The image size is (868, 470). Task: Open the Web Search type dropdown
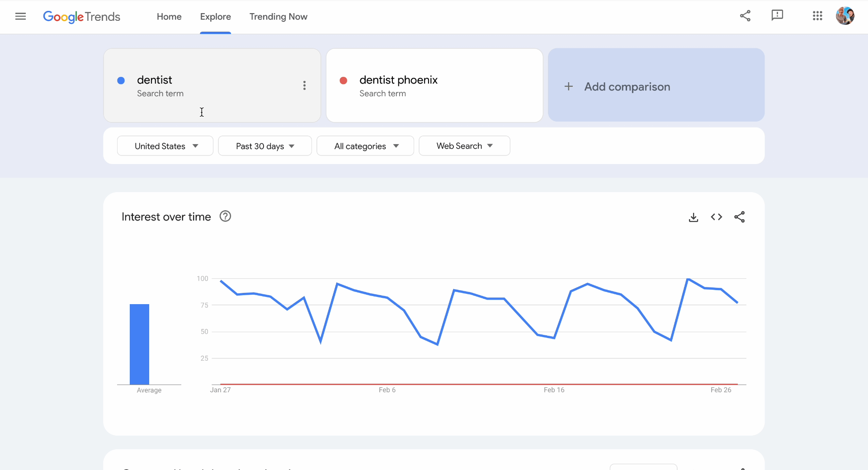tap(464, 146)
